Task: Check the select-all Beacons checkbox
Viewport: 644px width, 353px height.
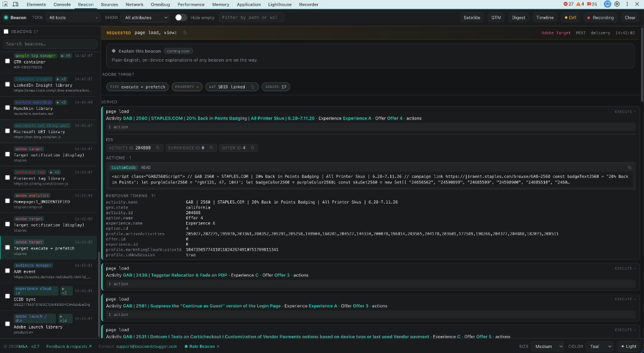Action: point(6,31)
